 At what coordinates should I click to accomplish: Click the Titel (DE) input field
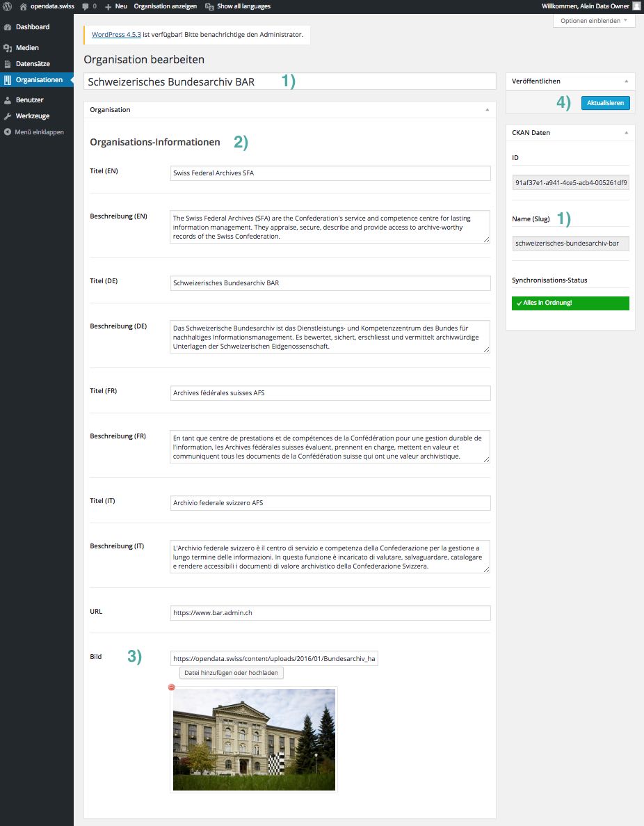(x=330, y=283)
